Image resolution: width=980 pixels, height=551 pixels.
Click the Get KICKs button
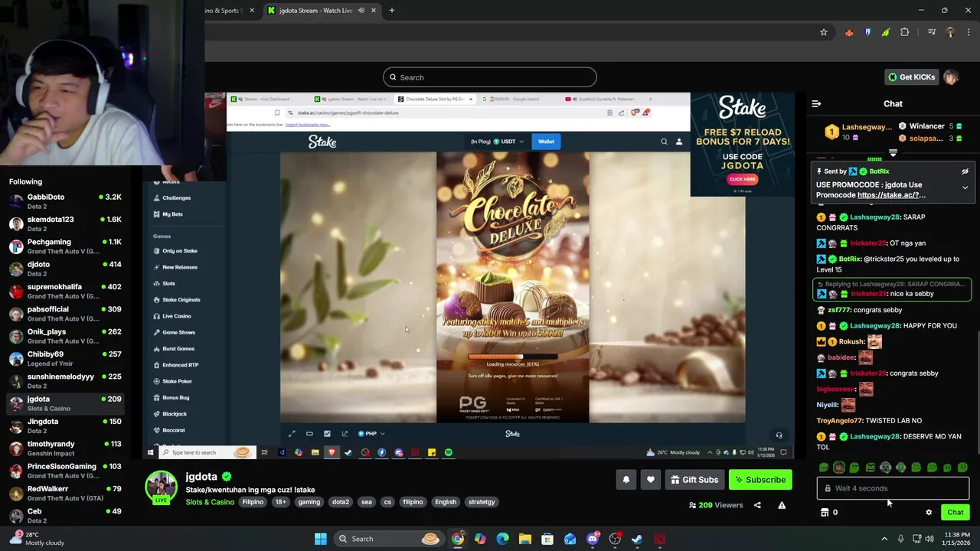point(911,77)
